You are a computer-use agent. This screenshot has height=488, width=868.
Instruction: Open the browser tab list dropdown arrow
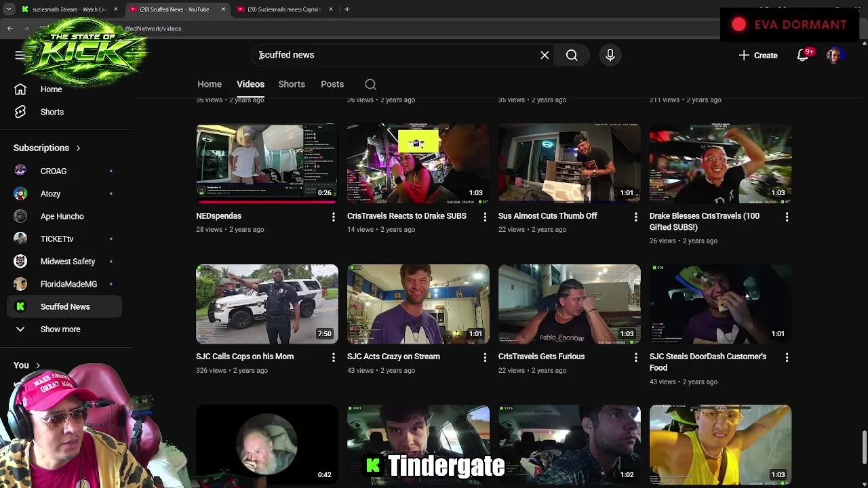[9, 9]
